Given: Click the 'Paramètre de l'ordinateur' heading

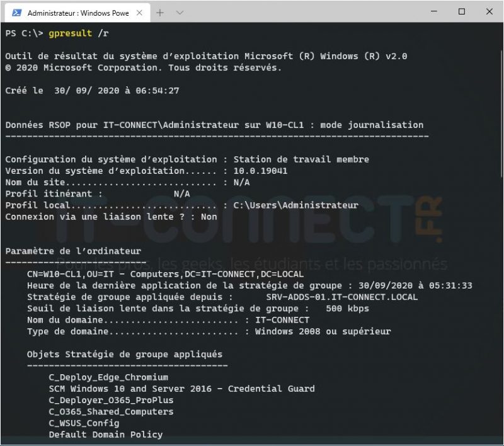Looking at the screenshot, I should tap(73, 251).
